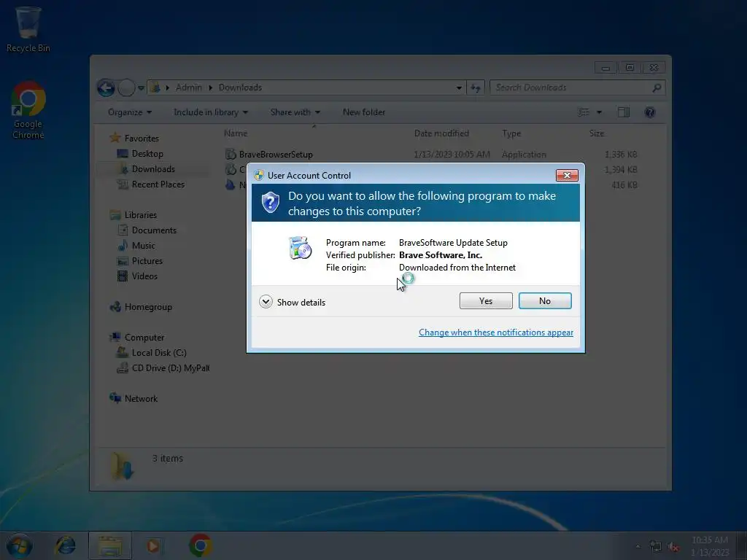Click the Forward button in Explorer window
Image resolution: width=747 pixels, height=560 pixels.
(x=126, y=87)
